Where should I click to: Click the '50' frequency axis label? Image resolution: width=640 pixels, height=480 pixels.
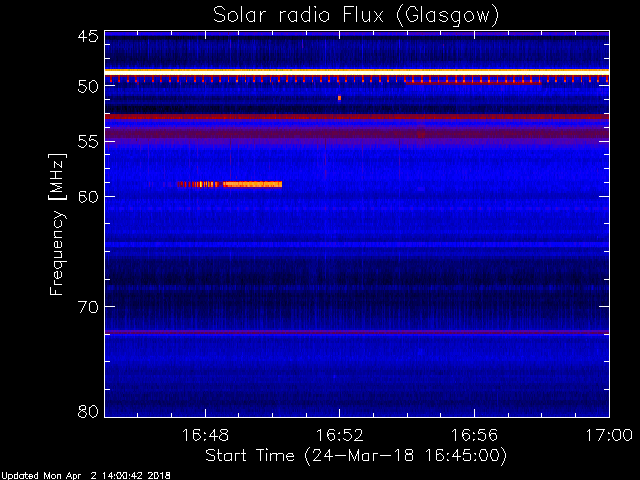88,86
